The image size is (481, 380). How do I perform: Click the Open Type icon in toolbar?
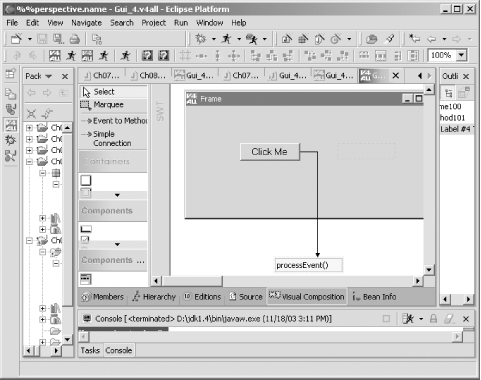tap(371, 39)
